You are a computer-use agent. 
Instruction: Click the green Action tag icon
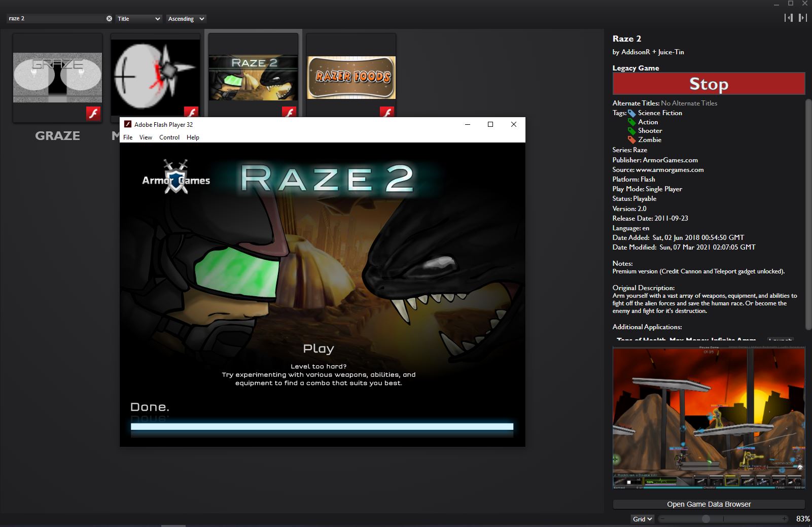point(631,122)
